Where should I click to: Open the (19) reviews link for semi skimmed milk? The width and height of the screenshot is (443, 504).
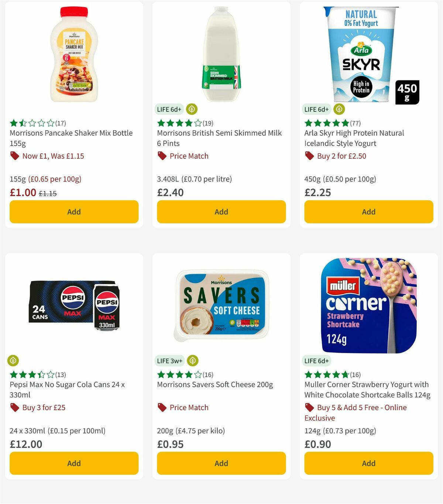(x=207, y=123)
